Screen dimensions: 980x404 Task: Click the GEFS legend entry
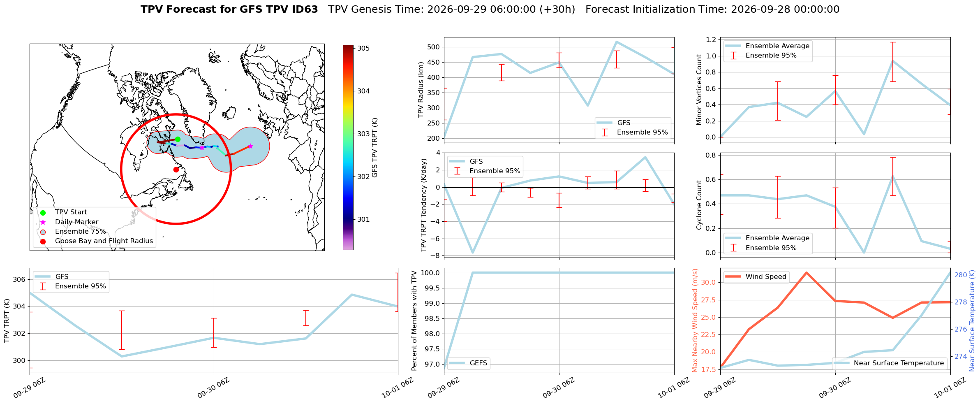[x=469, y=363]
